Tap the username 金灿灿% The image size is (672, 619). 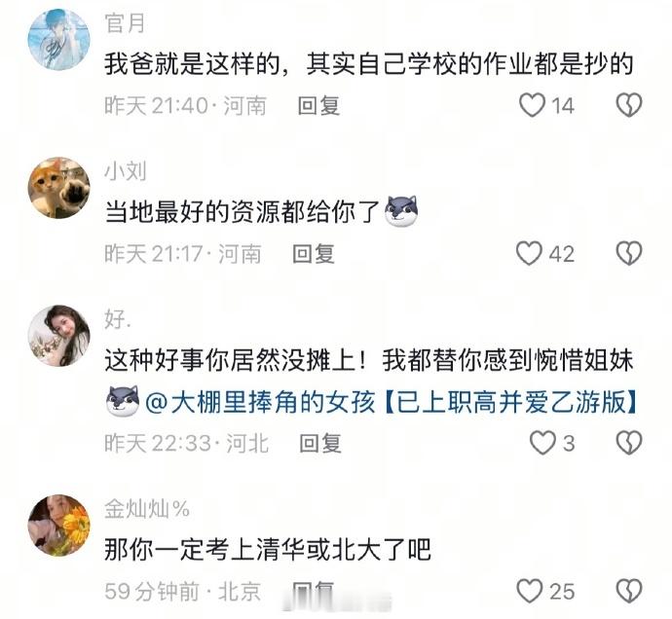[x=147, y=509]
